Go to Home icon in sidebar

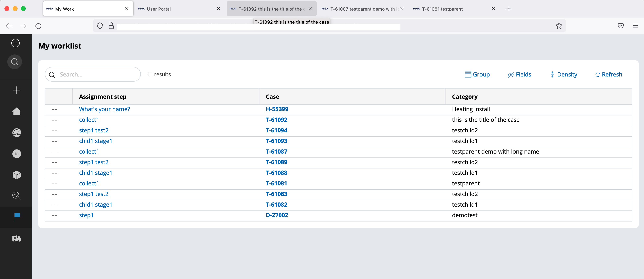(17, 111)
